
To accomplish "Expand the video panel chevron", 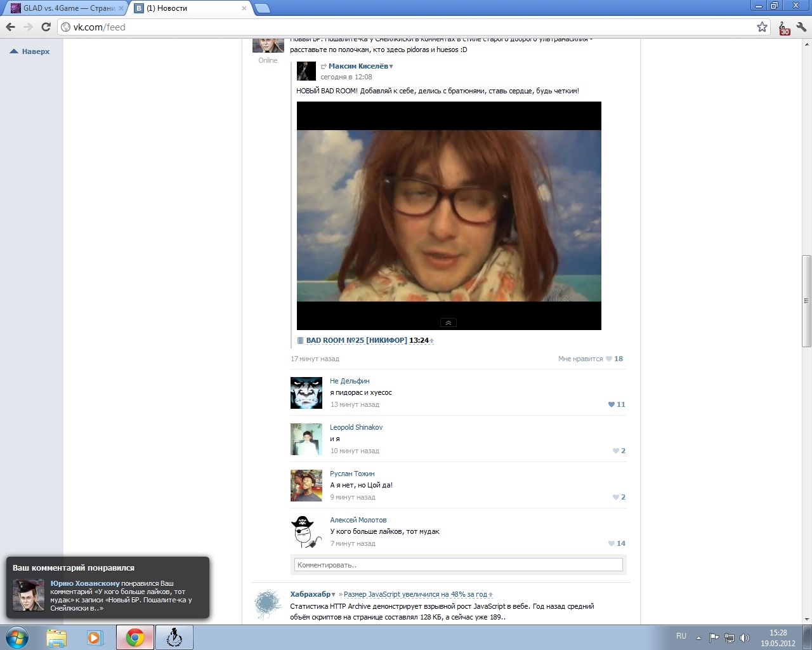I will coord(448,322).
